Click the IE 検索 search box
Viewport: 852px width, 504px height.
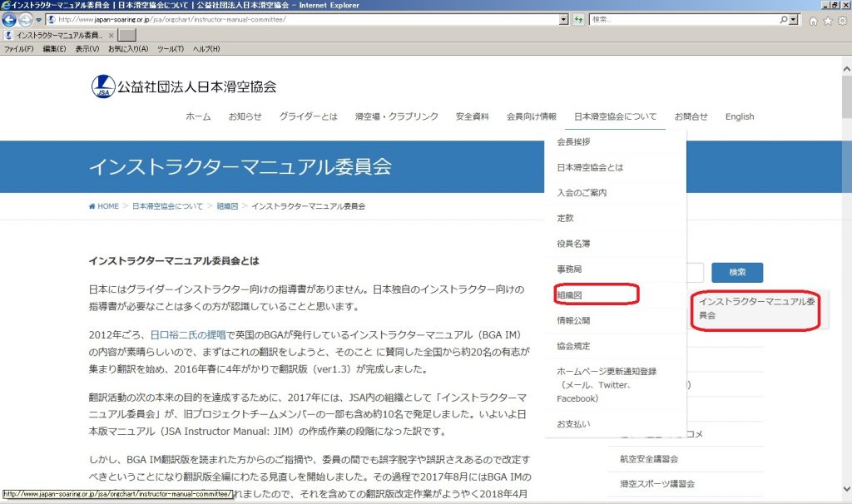(x=684, y=20)
